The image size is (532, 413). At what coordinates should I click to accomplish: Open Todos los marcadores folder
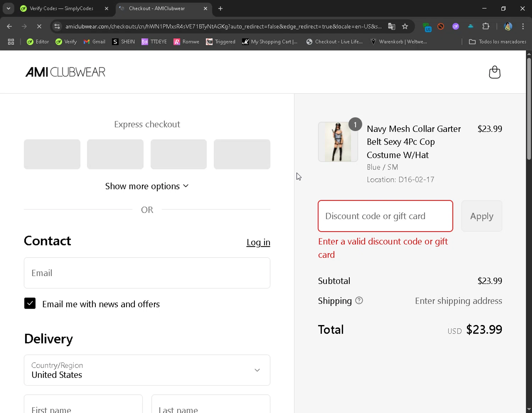[497, 42]
